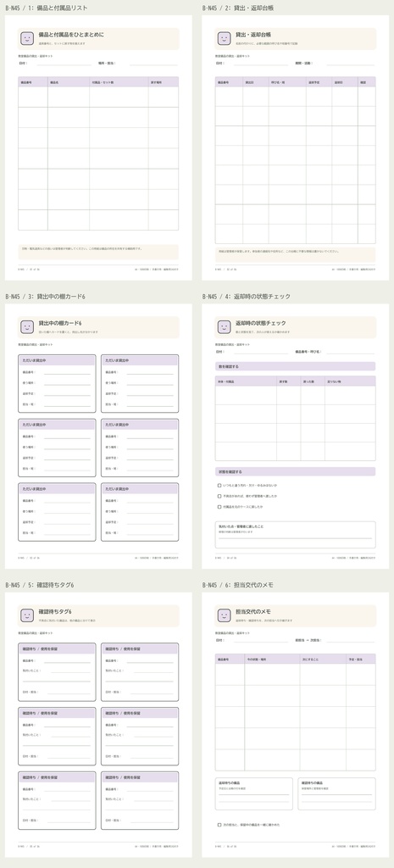The width and height of the screenshot is (394, 868).
Task: Click the 足りない時 column header
Action: [x=350, y=381]
